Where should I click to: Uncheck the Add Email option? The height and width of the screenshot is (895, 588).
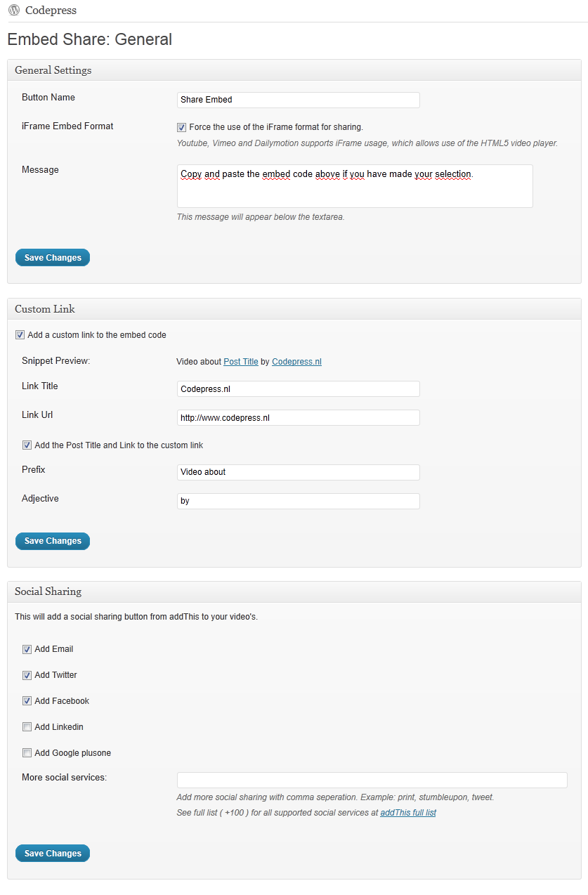tap(27, 649)
